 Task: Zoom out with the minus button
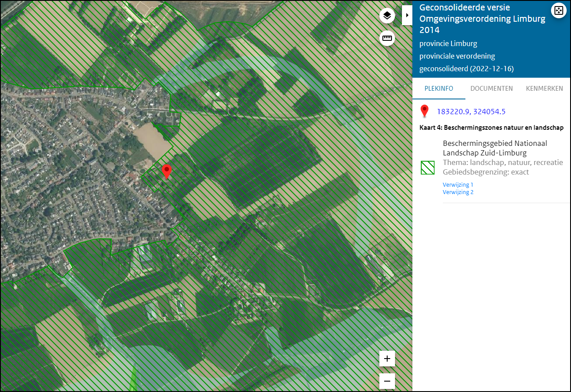pyautogui.click(x=387, y=381)
